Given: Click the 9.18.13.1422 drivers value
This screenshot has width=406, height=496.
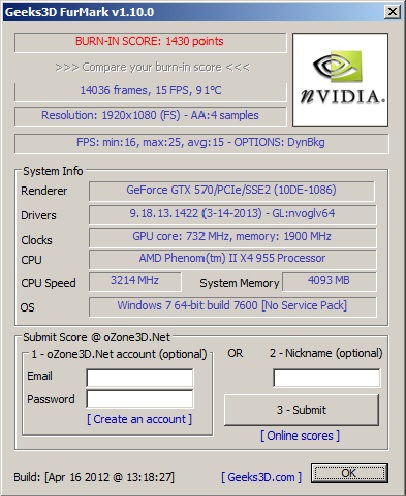Looking at the screenshot, I should (x=232, y=213).
